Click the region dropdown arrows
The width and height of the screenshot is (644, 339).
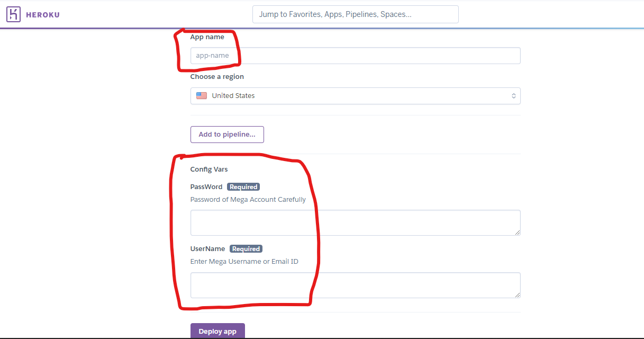click(x=513, y=96)
